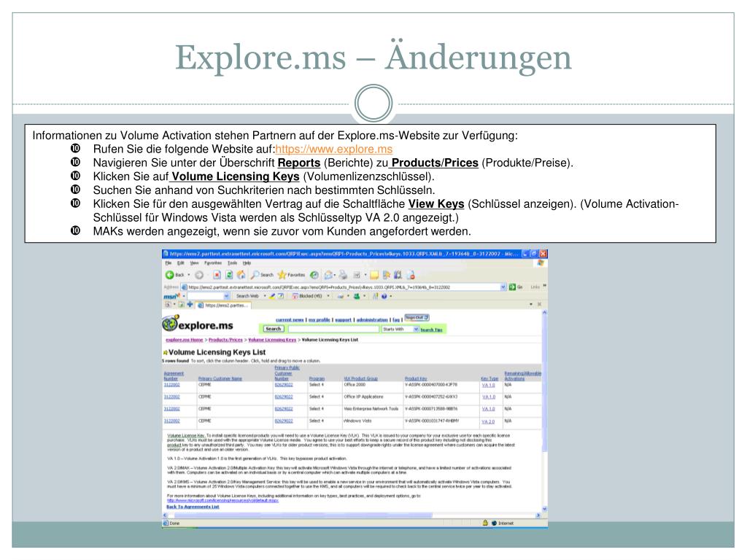Open the View menu
Viewport: 747px width, 560px height.
194,262
